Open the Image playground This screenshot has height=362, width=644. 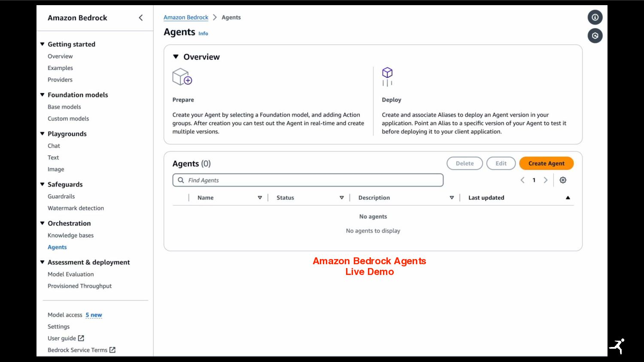56,169
